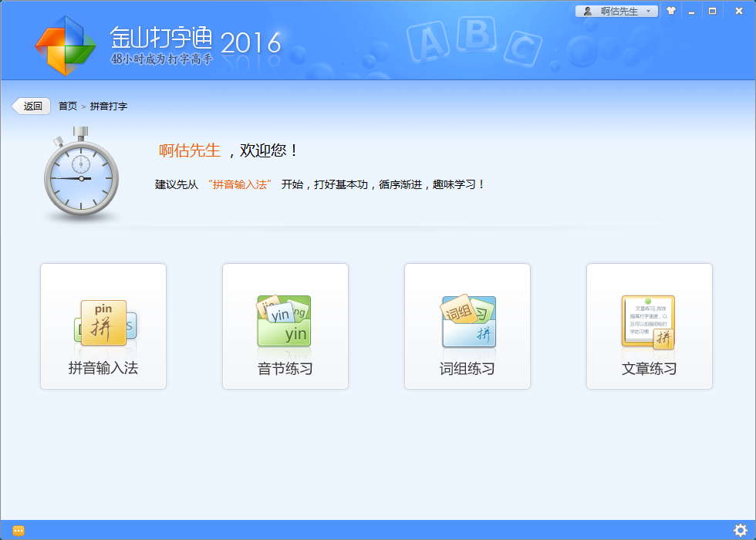The width and height of the screenshot is (756, 540).
Task: Click the orange 啊估先生 name in the welcome message
Action: coord(190,150)
